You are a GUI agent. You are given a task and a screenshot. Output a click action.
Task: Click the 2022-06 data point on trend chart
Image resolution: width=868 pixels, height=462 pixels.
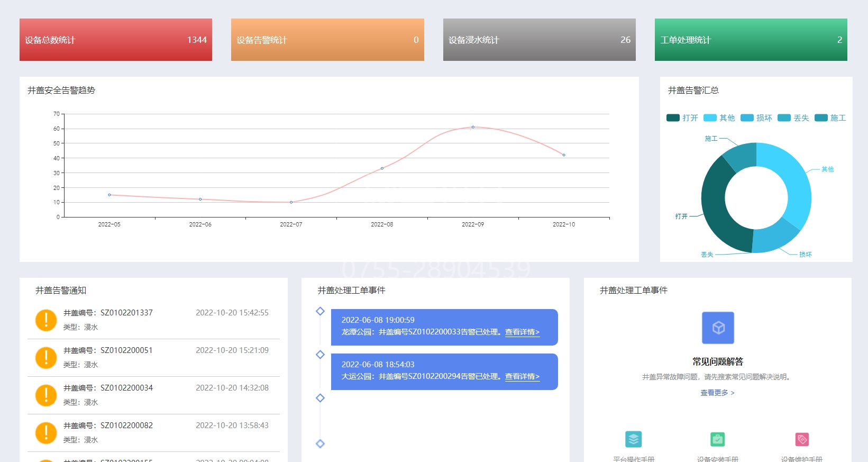[x=200, y=199]
